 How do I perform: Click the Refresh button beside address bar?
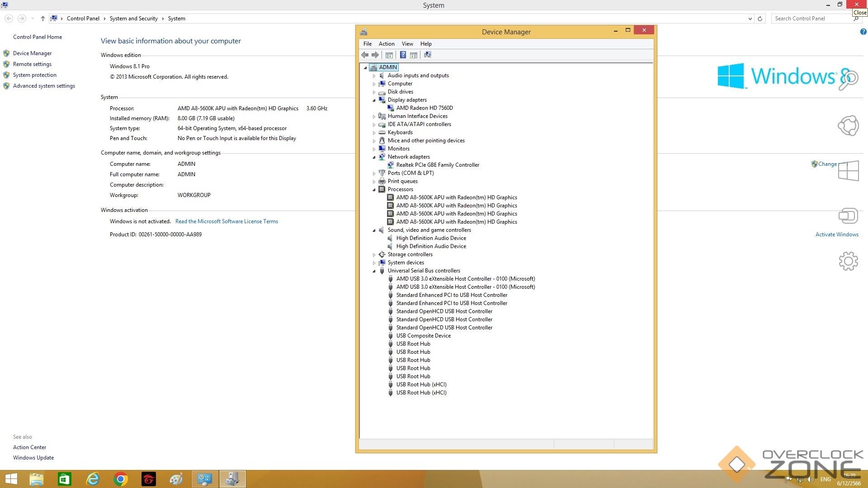tap(760, 19)
